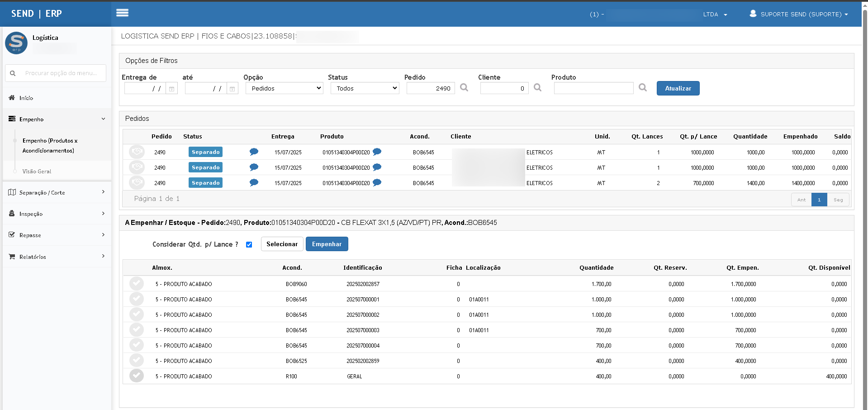The image size is (868, 410).
Task: Select second order row check circle
Action: pos(137,167)
